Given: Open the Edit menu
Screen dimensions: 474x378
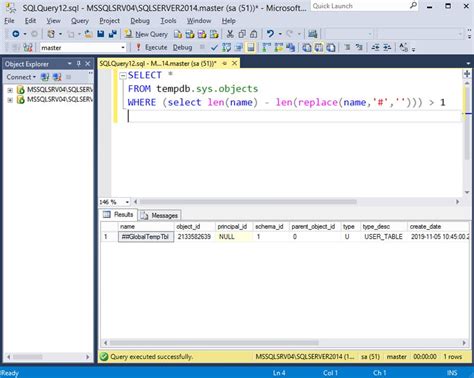Looking at the screenshot, I should [x=30, y=21].
